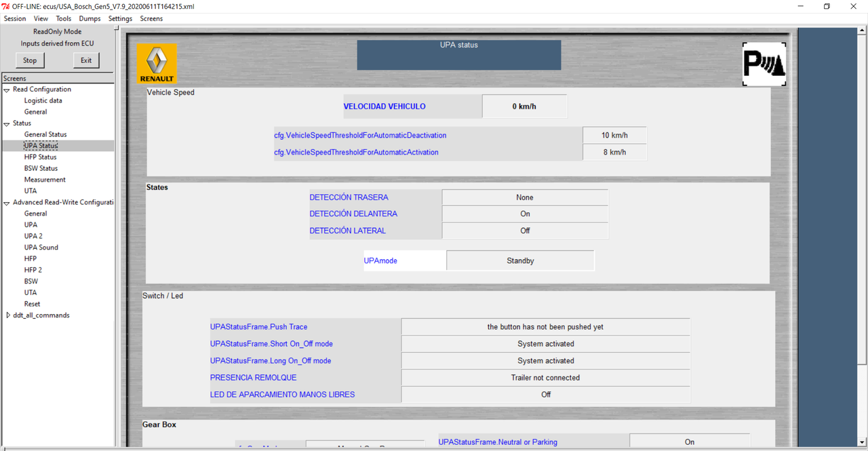This screenshot has height=451, width=868.
Task: Click the Push Trace button status value
Action: point(545,327)
